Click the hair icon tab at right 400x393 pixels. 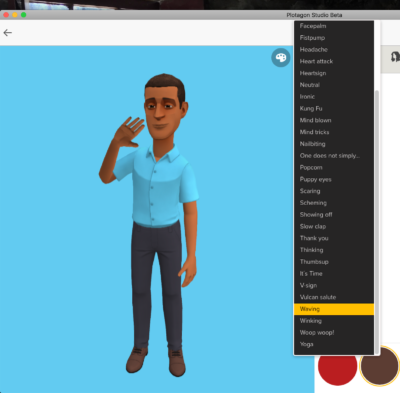tap(395, 57)
